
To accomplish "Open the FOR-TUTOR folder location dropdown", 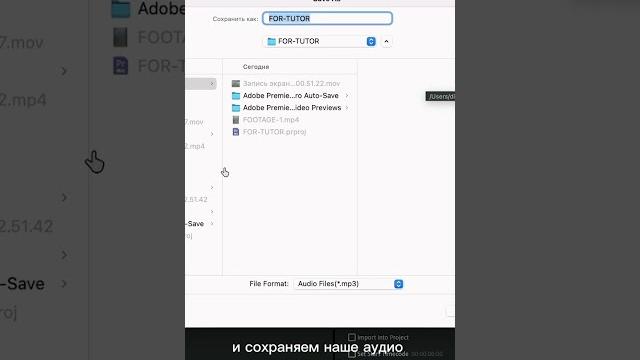I will tap(320, 41).
